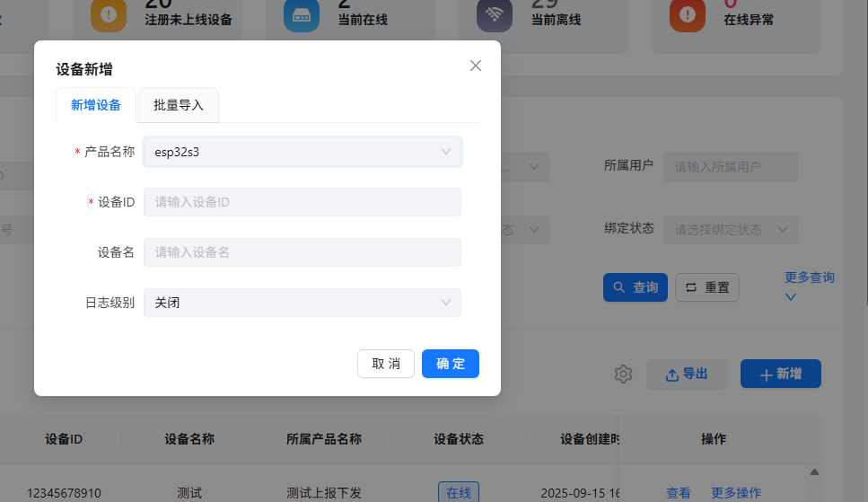Click the 设备状态 column header

click(x=459, y=439)
